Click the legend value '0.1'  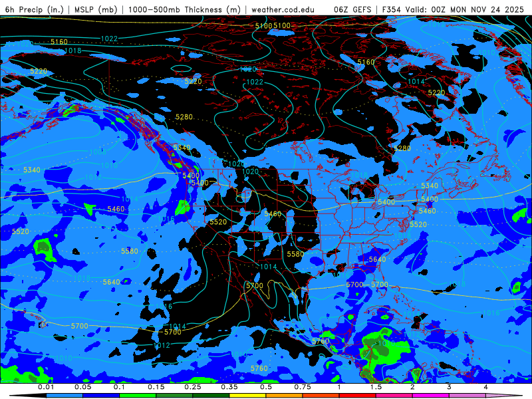[x=120, y=387]
